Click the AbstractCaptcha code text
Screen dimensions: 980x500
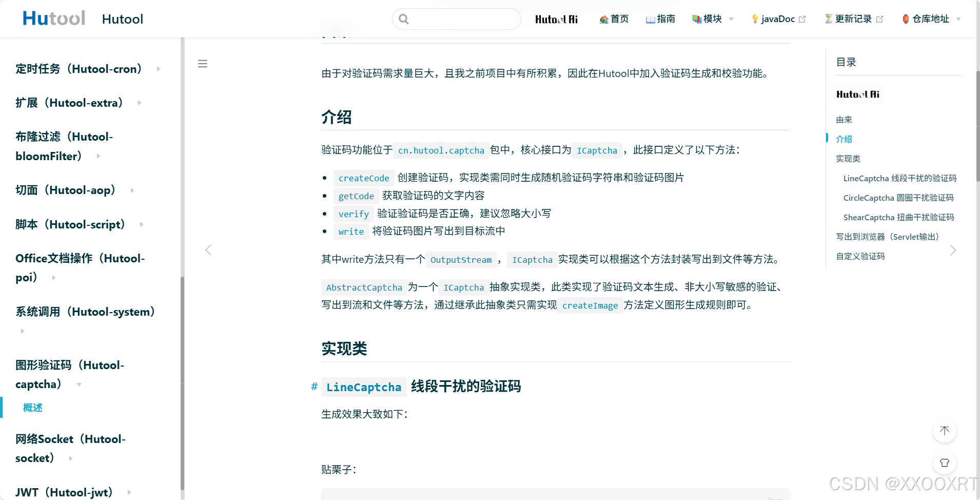364,287
